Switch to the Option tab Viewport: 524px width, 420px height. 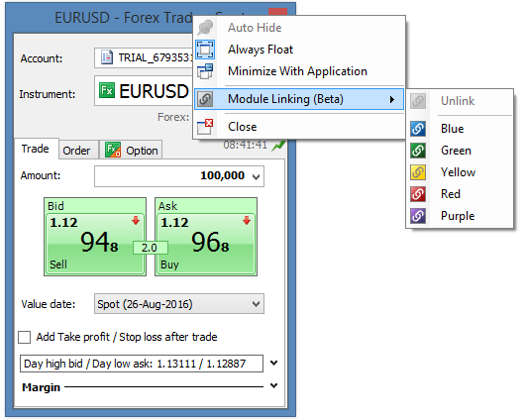tap(132, 151)
